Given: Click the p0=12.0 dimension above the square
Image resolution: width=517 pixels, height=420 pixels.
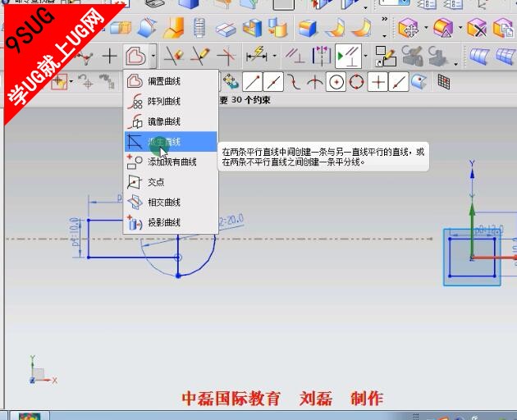Looking at the screenshot, I should [x=489, y=231].
